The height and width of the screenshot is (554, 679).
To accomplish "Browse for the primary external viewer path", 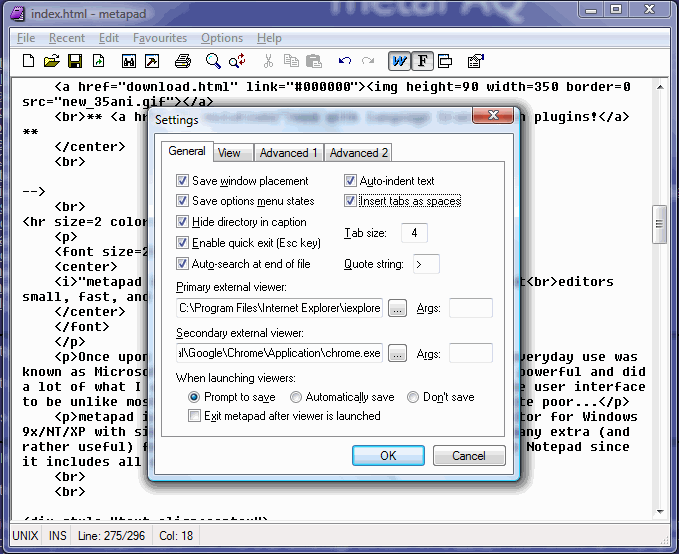I will (397, 308).
